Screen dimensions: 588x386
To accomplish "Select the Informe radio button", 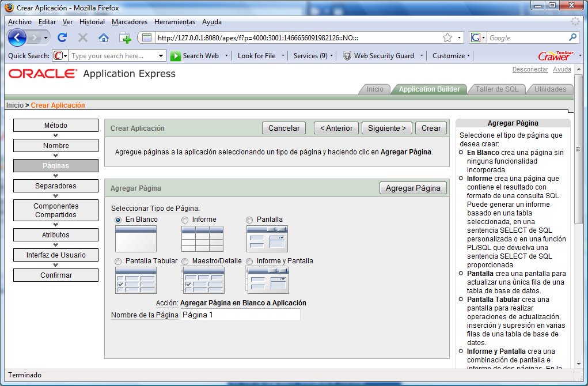I will 185,220.
